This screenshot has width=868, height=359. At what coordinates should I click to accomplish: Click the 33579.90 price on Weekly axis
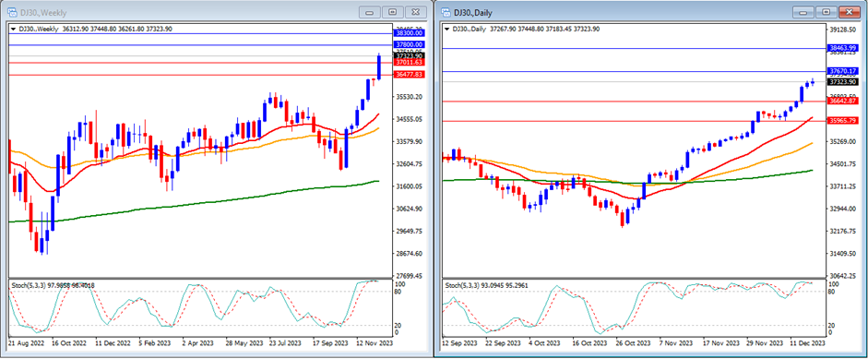(x=409, y=141)
